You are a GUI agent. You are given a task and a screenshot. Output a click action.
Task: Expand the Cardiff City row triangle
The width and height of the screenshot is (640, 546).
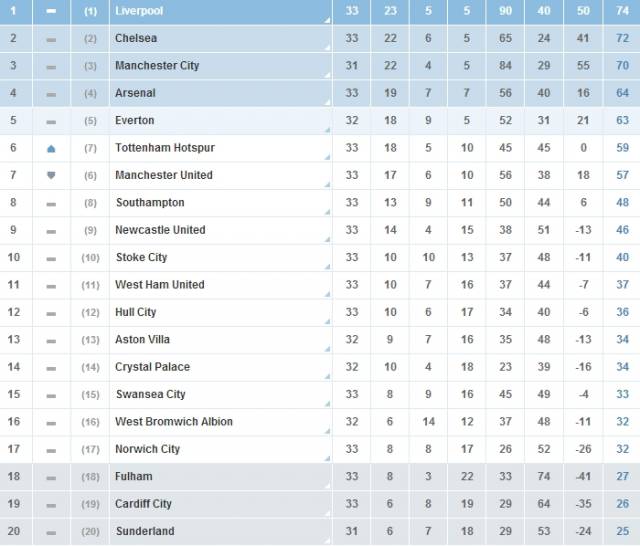[327, 513]
